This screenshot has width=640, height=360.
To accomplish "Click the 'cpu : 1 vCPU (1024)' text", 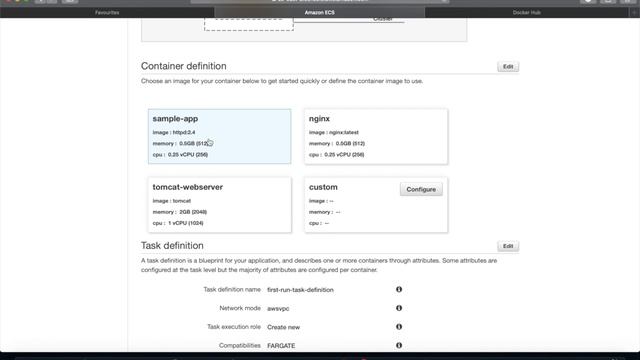I will click(178, 223).
